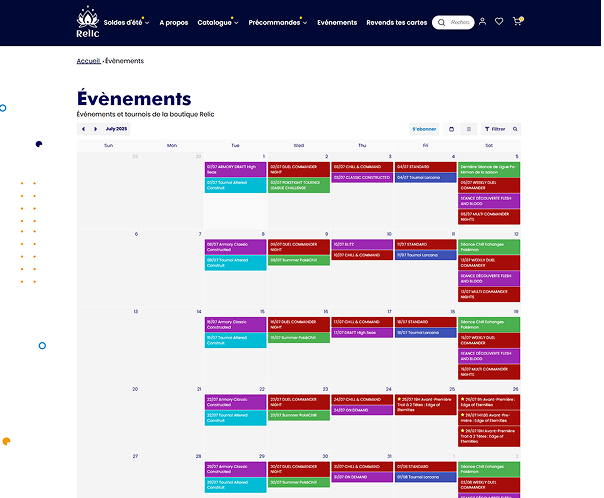Open the shopping cart icon

[x=518, y=22]
